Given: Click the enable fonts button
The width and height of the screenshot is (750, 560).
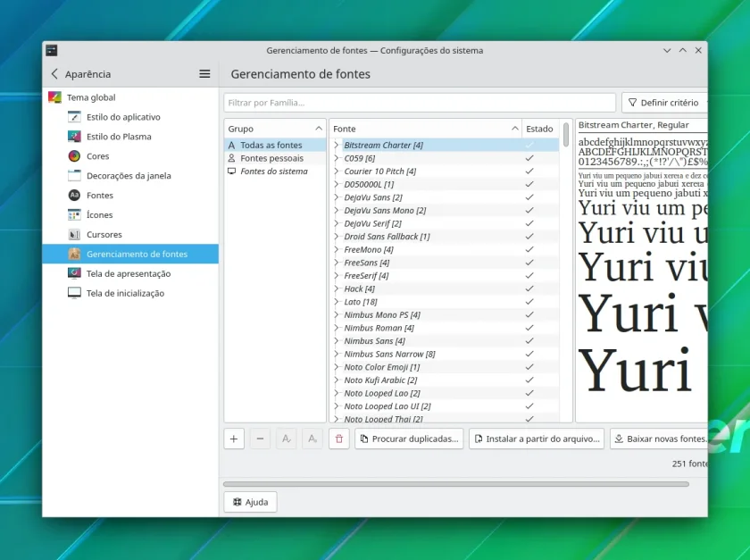Looking at the screenshot, I should pos(287,439).
